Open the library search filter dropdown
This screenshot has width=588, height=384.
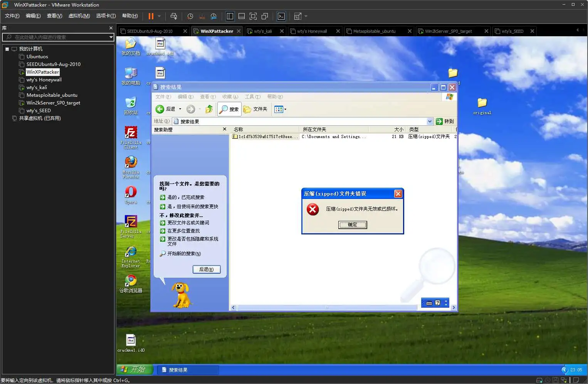(x=111, y=37)
